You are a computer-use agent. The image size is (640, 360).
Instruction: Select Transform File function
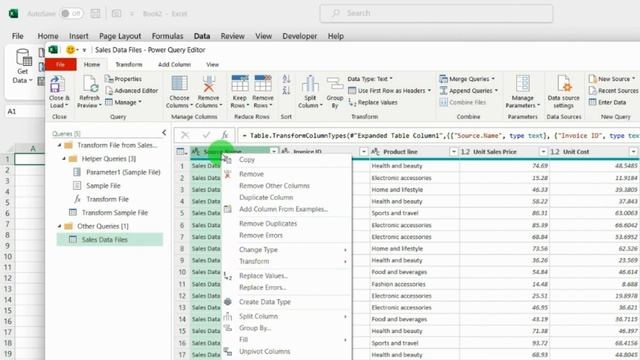[107, 199]
